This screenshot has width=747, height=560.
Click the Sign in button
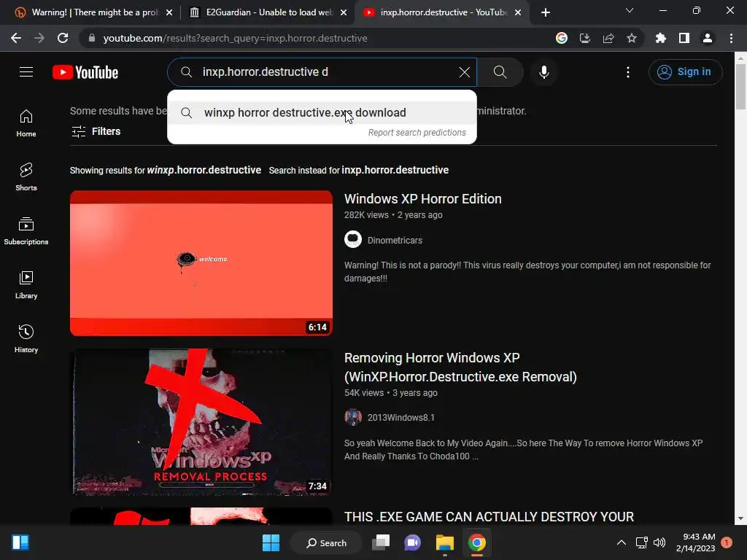tap(685, 72)
